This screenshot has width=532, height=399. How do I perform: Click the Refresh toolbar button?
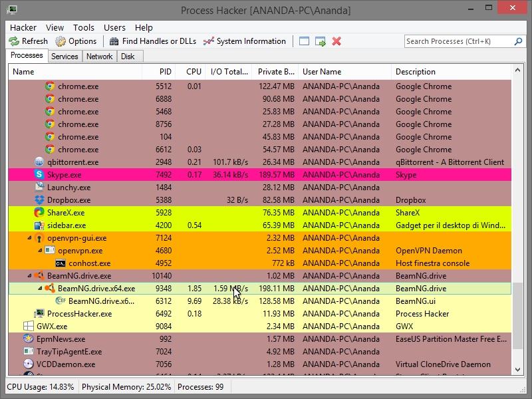point(28,41)
